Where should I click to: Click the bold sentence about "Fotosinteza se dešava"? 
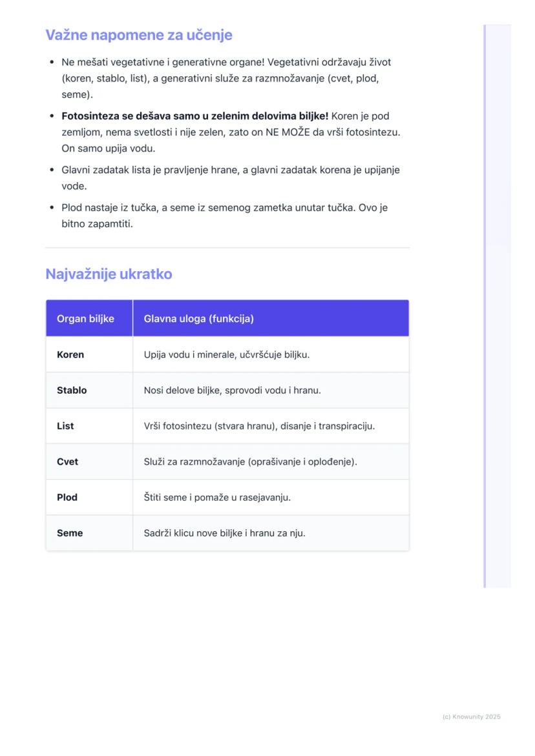point(195,116)
